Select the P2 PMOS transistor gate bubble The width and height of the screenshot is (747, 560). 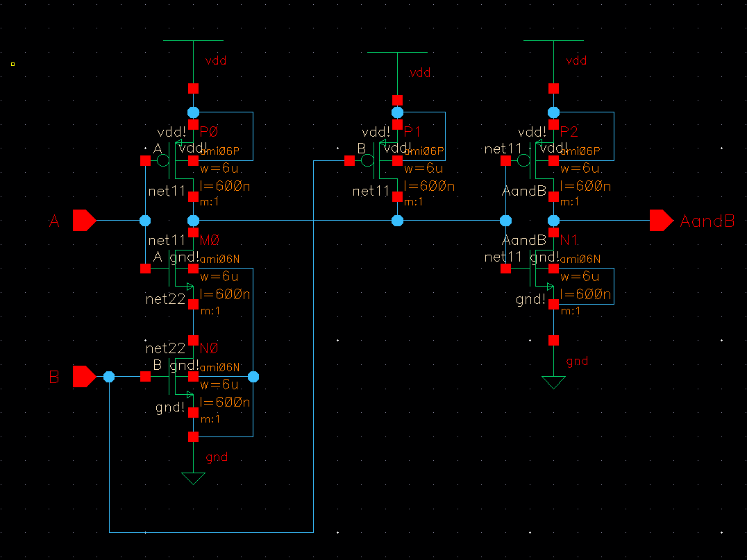(523, 160)
